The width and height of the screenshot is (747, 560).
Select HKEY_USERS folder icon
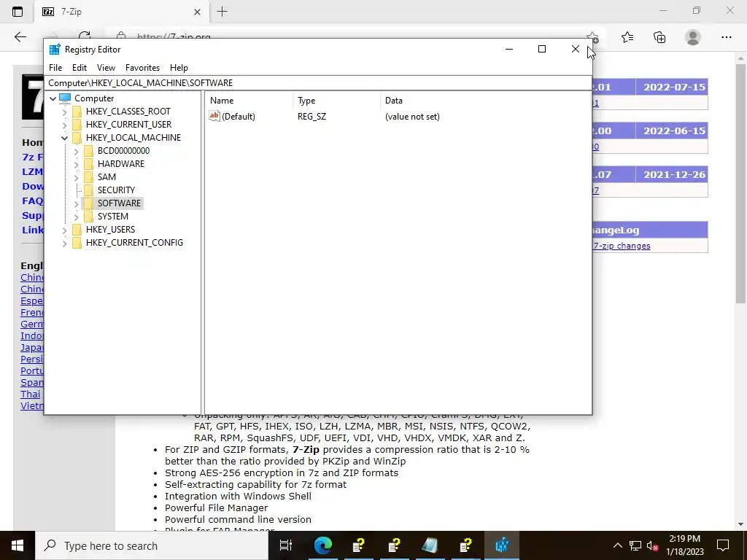click(x=77, y=229)
